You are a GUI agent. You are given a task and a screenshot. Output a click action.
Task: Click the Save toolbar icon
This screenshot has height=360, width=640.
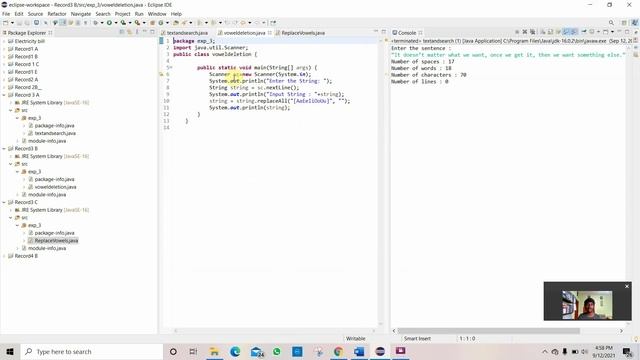(19, 23)
